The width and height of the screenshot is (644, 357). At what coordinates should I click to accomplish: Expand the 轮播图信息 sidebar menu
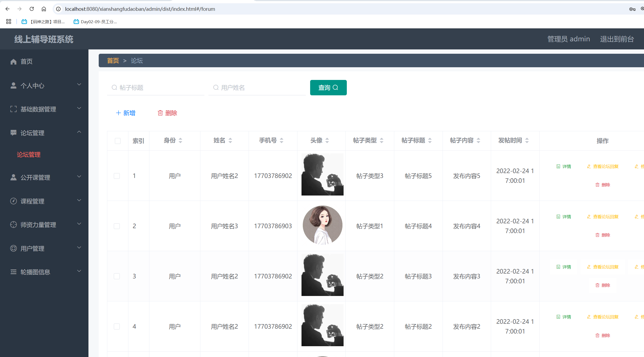[44, 272]
